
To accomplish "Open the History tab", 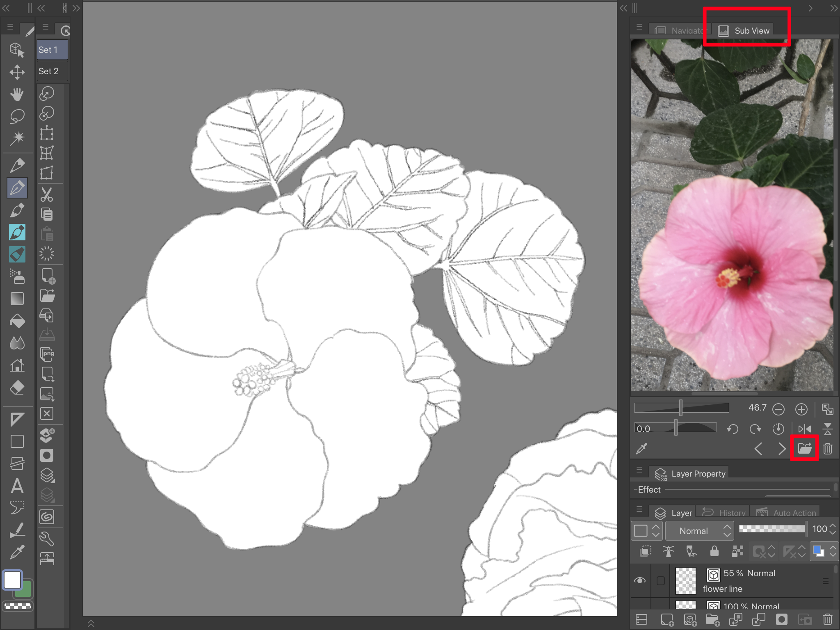I will [x=724, y=513].
